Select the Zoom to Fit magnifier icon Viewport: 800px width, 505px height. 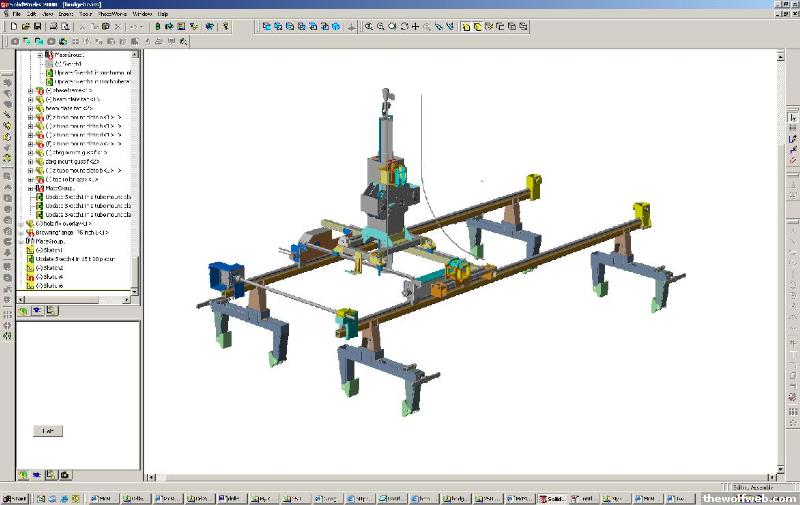[x=368, y=27]
